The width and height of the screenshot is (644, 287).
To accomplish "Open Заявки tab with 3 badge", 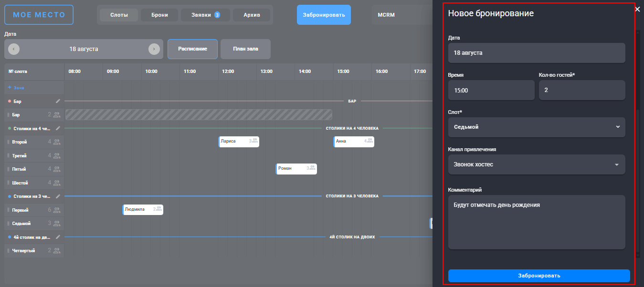I will 205,15.
